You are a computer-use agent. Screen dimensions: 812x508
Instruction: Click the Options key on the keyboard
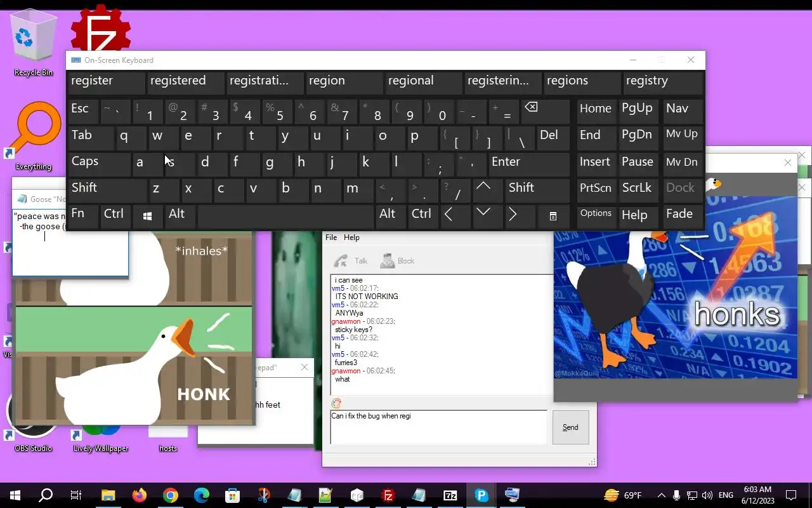point(596,216)
